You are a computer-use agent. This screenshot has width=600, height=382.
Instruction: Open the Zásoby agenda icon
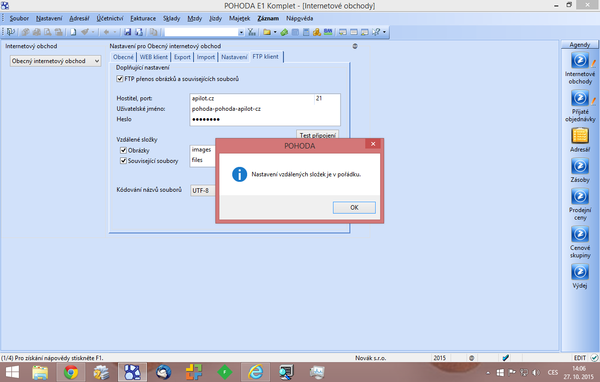580,167
